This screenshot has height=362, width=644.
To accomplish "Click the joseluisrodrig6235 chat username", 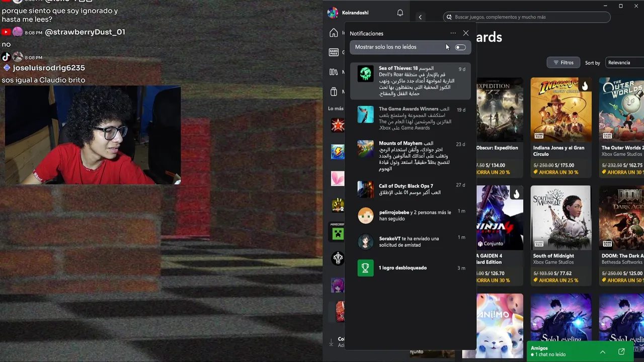I will click(49, 68).
